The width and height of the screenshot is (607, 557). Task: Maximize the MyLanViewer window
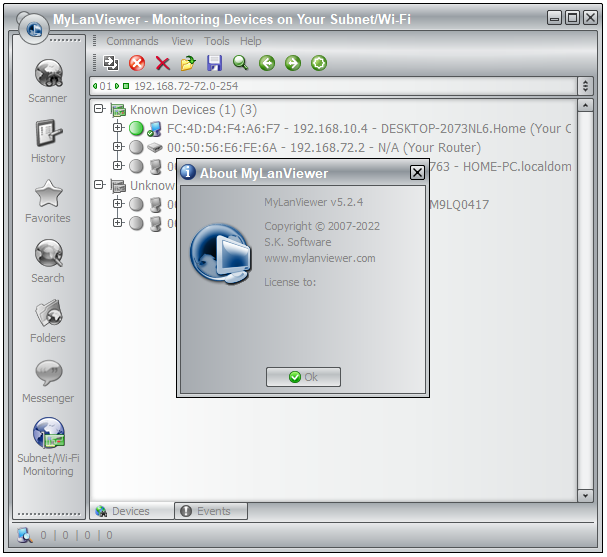pos(573,18)
